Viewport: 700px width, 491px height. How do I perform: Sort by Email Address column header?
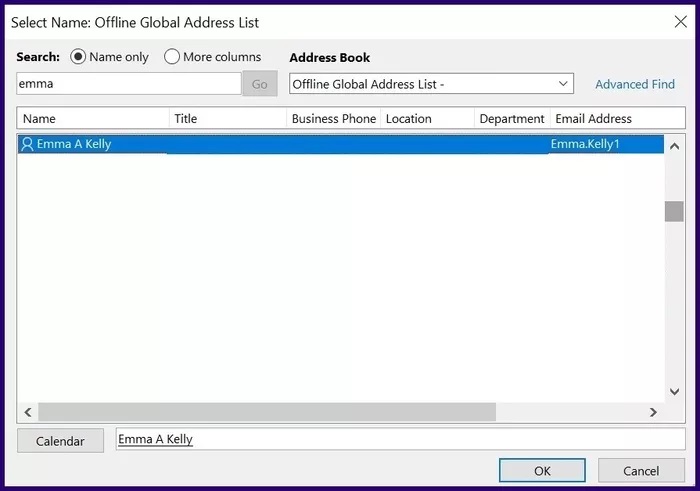(617, 118)
